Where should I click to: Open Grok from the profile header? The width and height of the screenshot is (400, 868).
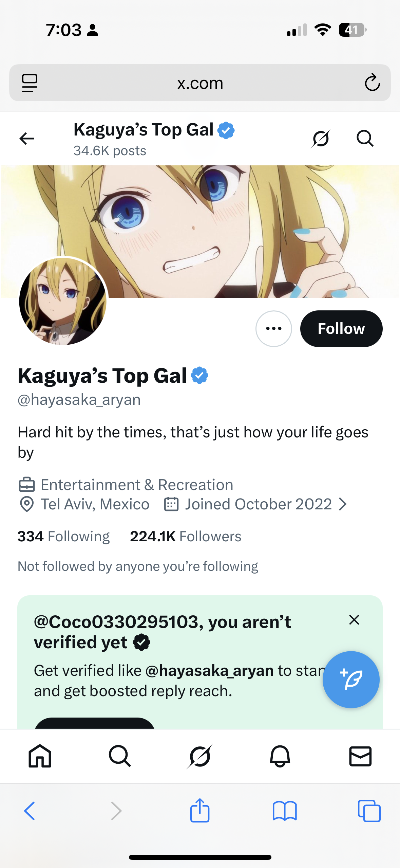click(x=321, y=139)
